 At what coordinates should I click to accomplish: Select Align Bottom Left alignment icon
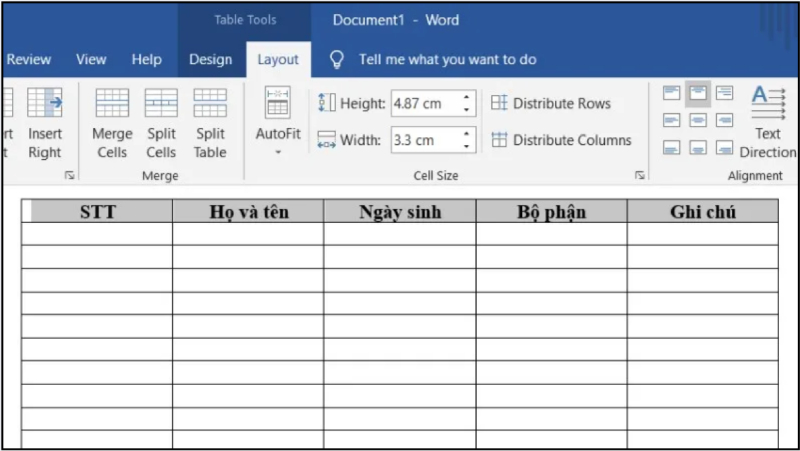[x=671, y=148]
